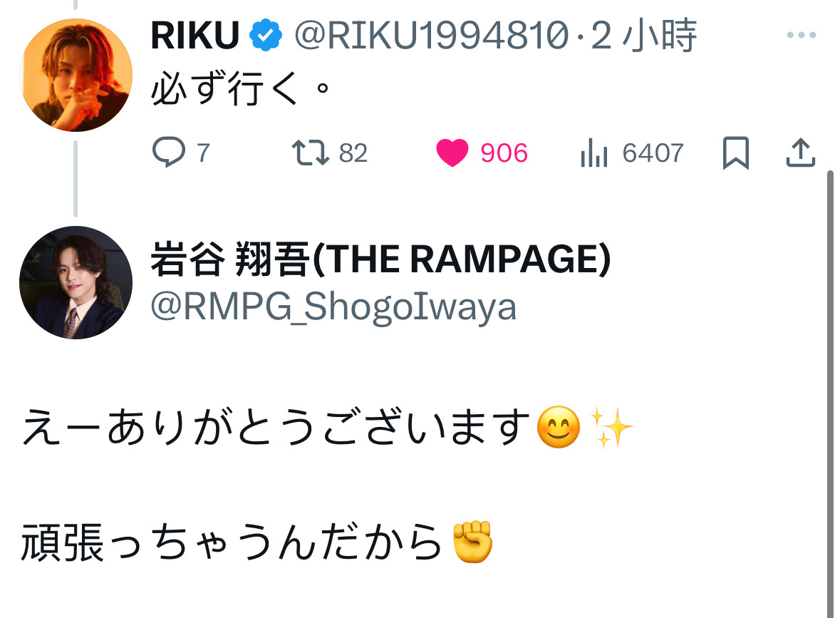Screen dimensions: 840x618
Task: Unlike RIKU's tweet with the pink heart
Action: click(x=452, y=153)
